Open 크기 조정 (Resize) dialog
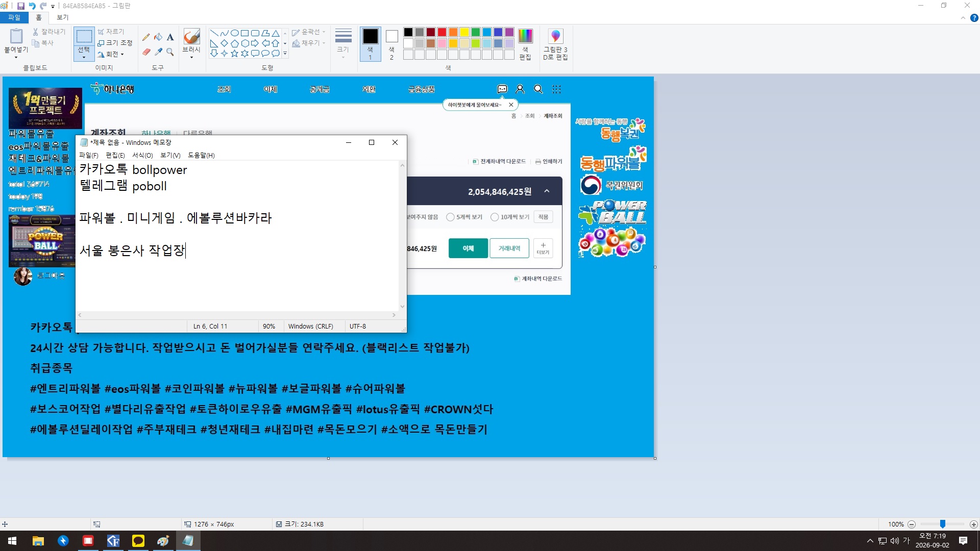The height and width of the screenshot is (551, 980). 115,43
